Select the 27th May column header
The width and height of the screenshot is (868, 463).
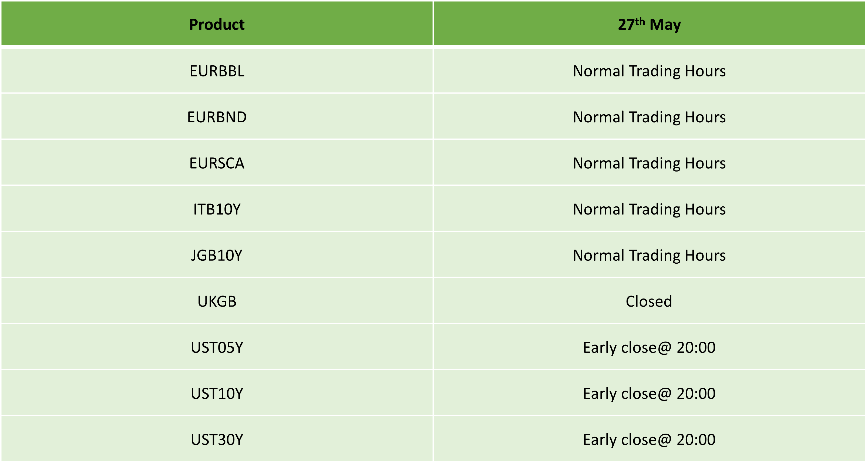point(649,24)
